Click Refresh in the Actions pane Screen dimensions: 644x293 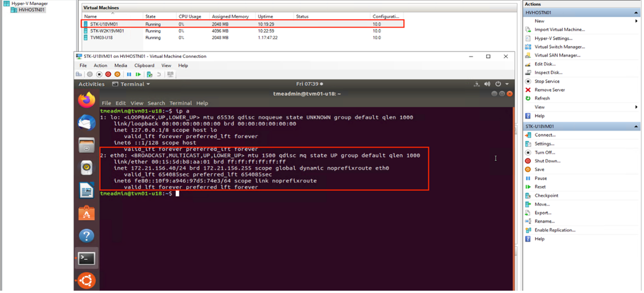click(x=542, y=99)
